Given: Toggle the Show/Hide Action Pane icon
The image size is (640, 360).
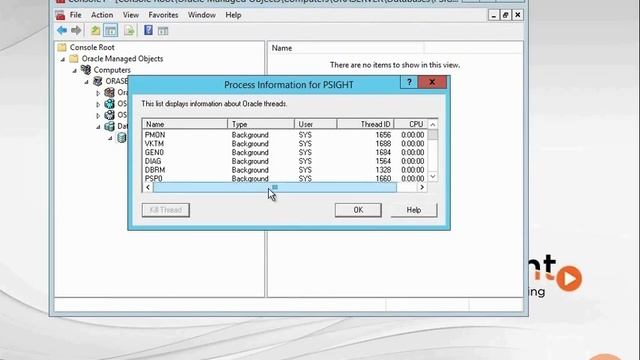Looking at the screenshot, I should 163,31.
